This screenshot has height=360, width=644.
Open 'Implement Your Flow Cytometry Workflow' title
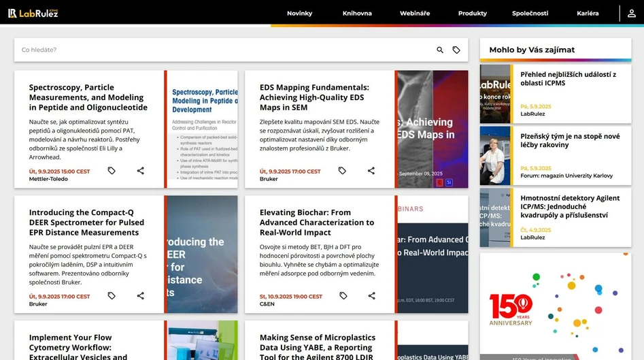[78, 347]
